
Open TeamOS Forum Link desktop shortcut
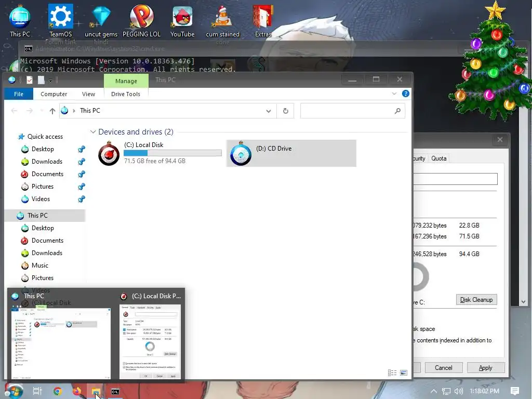60,24
